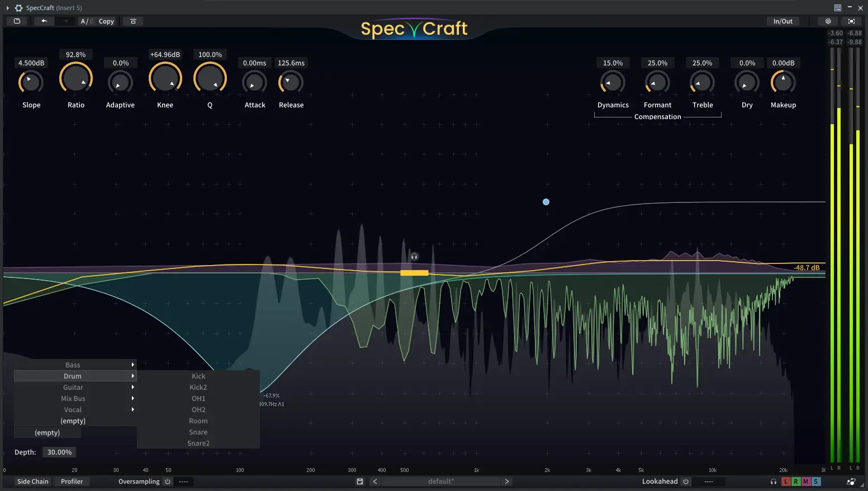868x491 pixels.
Task: Click the save preset disk icon
Action: [360, 481]
